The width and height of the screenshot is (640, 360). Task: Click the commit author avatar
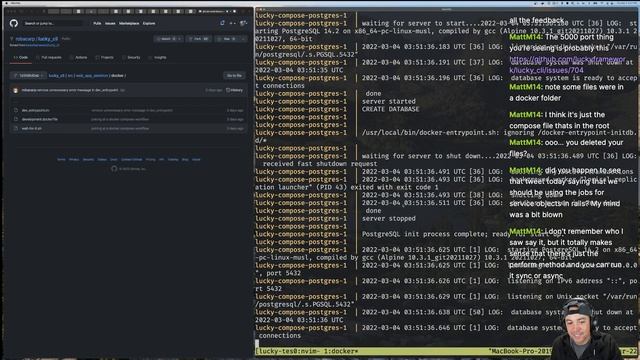pos(16,90)
